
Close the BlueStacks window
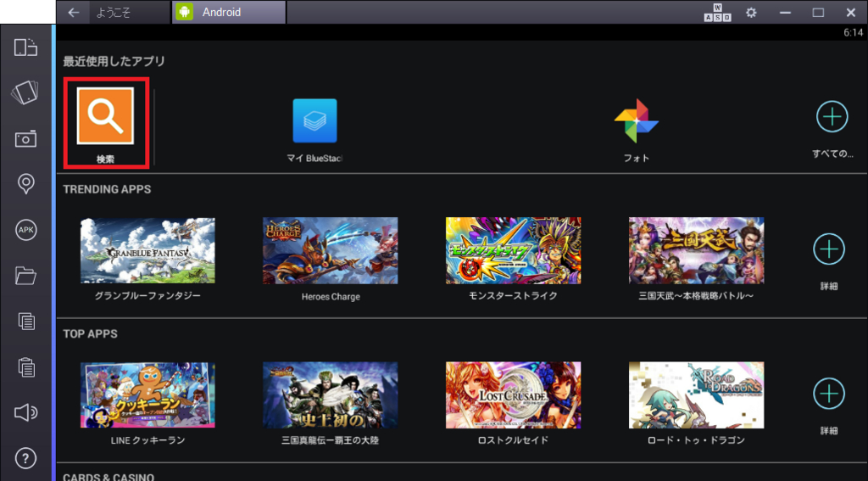[851, 12]
